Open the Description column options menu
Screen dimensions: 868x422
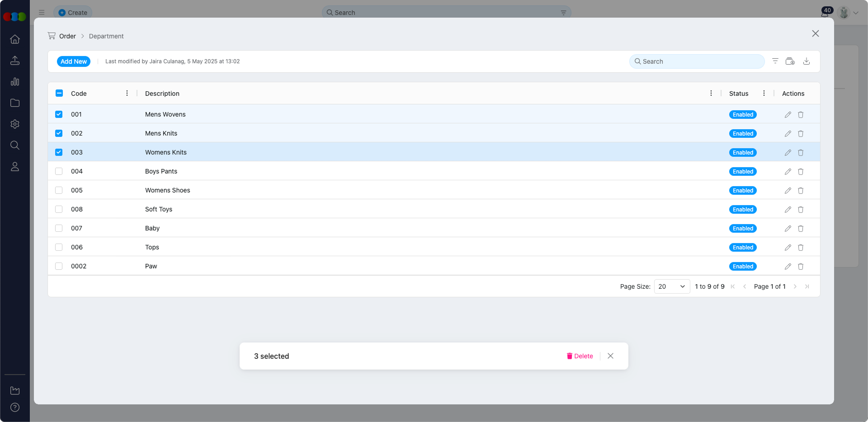[711, 94]
